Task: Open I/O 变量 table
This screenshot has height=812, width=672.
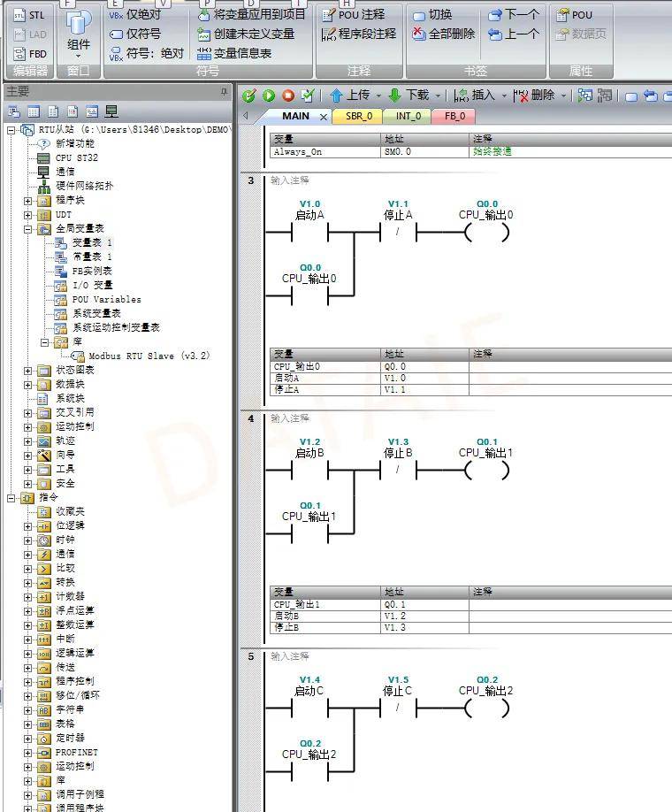Action: [x=92, y=286]
